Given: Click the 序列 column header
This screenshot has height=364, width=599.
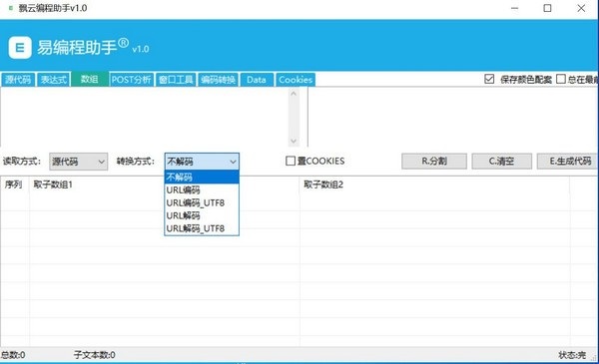Looking at the screenshot, I should tap(14, 184).
